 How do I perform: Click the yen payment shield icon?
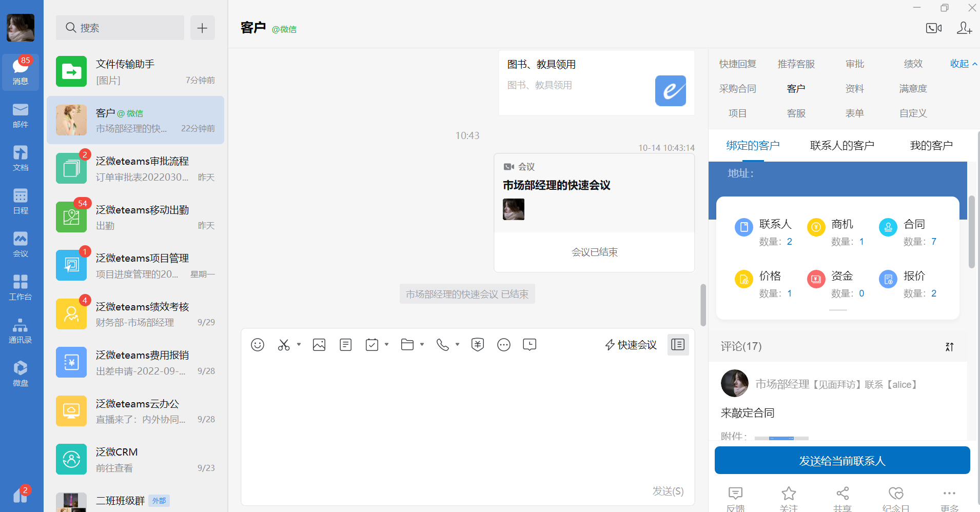pyautogui.click(x=478, y=345)
